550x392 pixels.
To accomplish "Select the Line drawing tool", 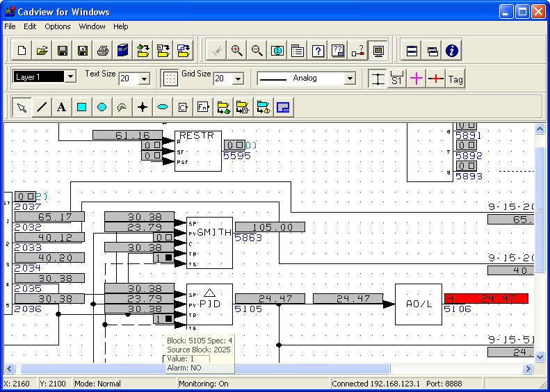I will pos(42,107).
